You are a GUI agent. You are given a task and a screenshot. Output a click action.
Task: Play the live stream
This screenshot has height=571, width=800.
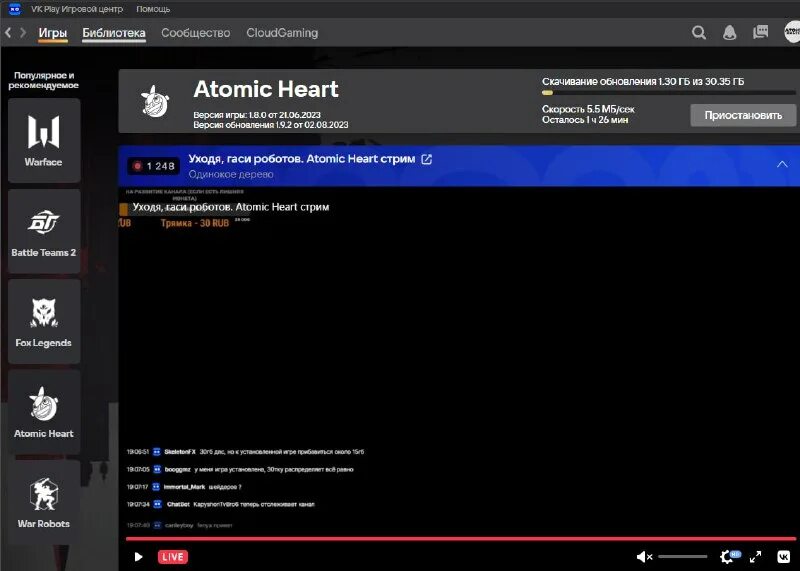point(138,557)
